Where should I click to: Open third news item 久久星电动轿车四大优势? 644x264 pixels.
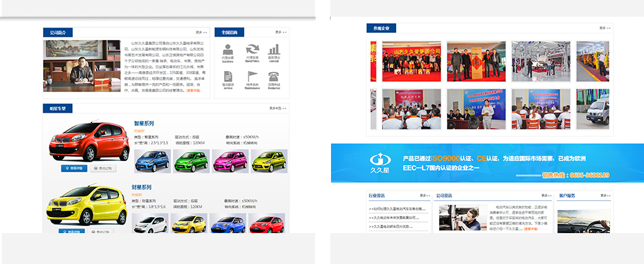pos(391,227)
